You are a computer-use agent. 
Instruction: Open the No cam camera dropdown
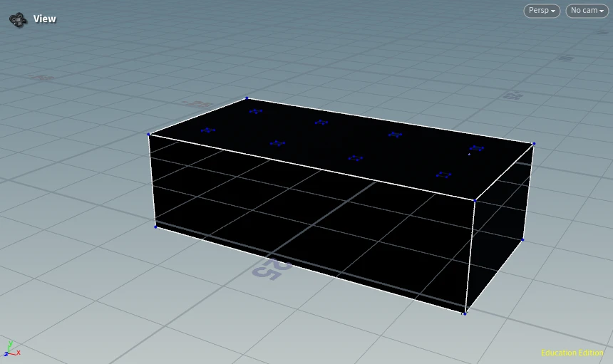click(587, 11)
